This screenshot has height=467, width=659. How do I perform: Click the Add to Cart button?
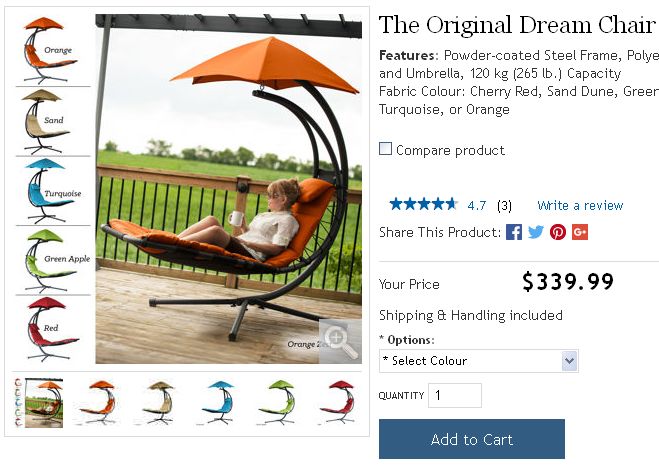[x=472, y=439]
